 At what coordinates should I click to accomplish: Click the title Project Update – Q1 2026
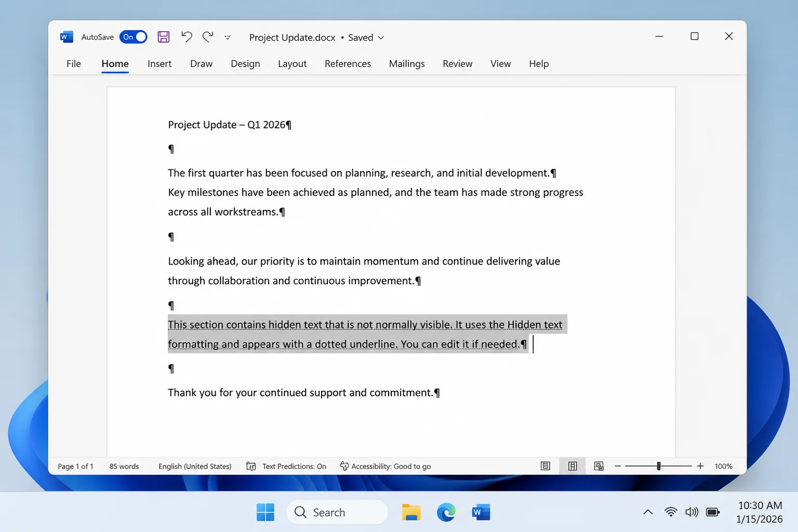coord(227,125)
